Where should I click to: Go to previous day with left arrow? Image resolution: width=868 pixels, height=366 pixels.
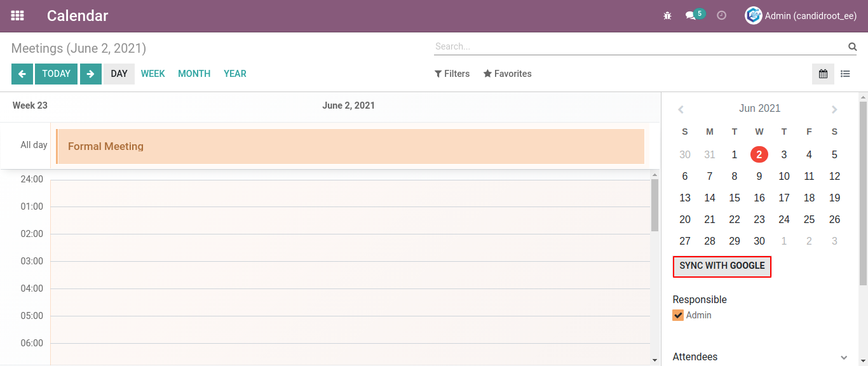coord(22,74)
